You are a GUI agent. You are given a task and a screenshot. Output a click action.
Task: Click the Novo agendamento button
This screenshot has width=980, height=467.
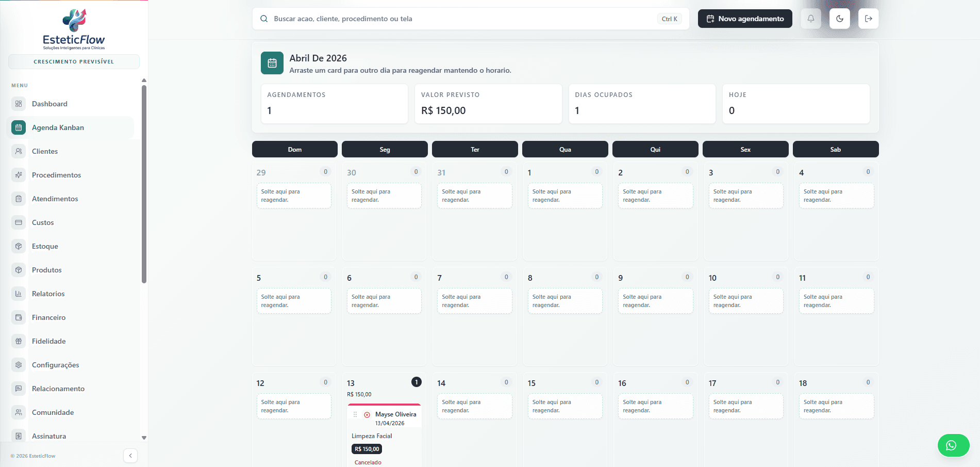click(744, 18)
